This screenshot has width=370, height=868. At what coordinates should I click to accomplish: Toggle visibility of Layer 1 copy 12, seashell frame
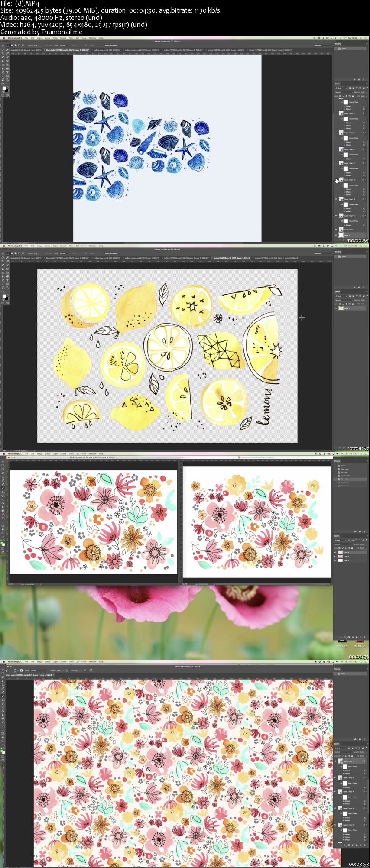pyautogui.click(x=336, y=199)
